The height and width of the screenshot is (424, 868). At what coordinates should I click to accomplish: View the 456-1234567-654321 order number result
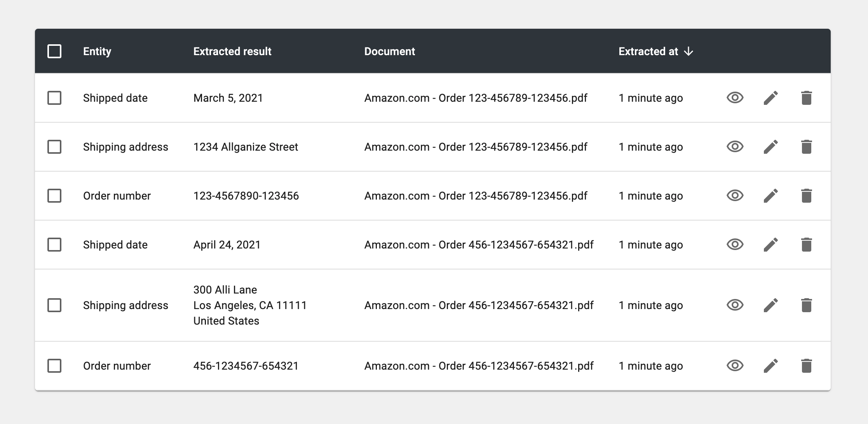[735, 365]
